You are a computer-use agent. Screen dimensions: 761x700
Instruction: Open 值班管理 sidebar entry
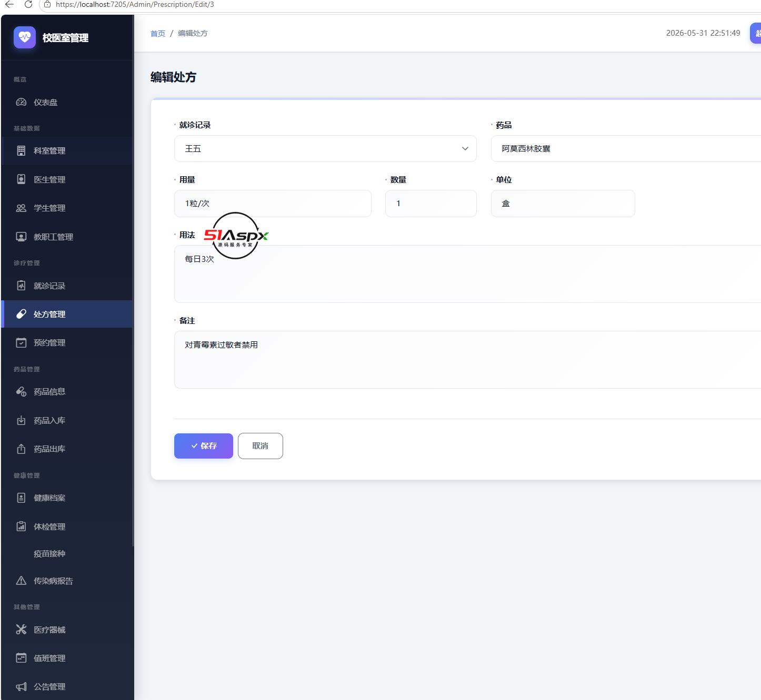pos(67,658)
